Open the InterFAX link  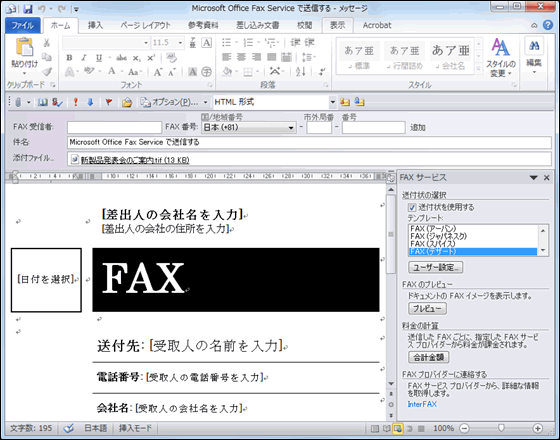[x=422, y=404]
